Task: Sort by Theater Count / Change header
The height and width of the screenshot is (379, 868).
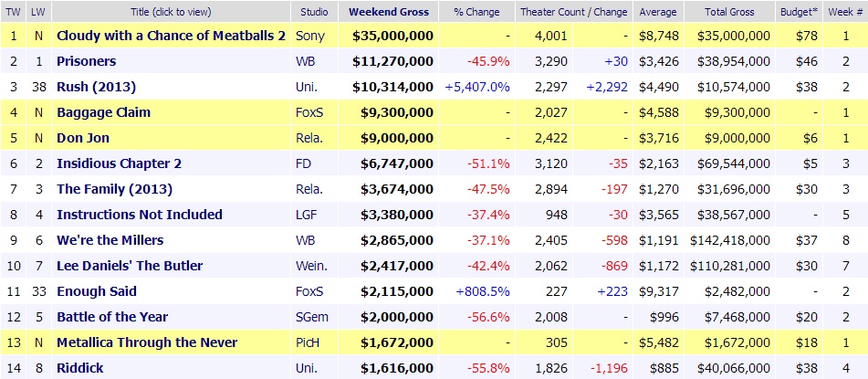Action: (x=572, y=12)
